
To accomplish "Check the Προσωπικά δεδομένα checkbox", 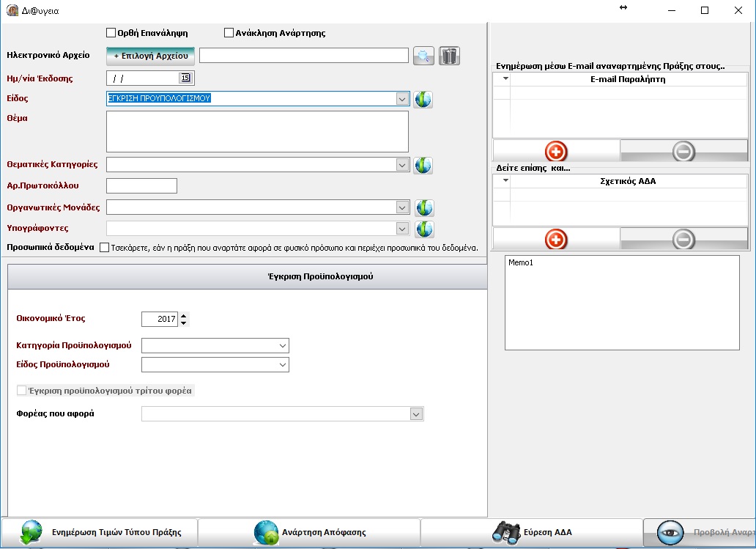I will click(104, 248).
